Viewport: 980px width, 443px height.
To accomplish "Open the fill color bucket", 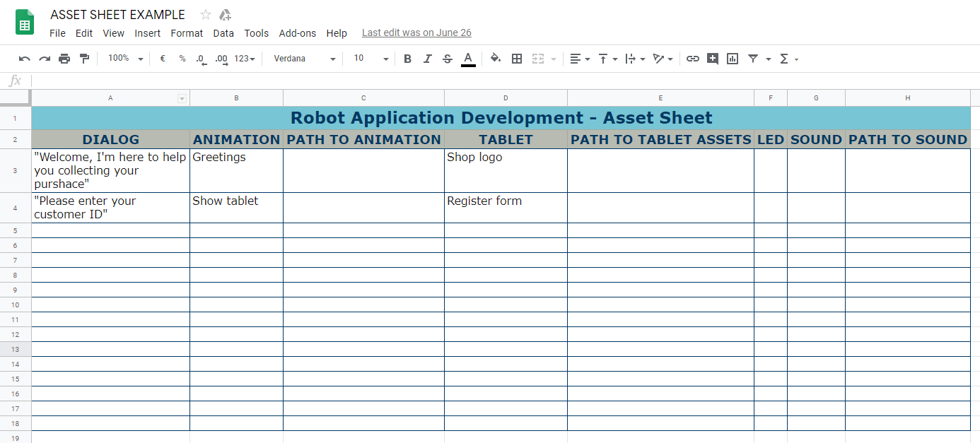I will (496, 59).
